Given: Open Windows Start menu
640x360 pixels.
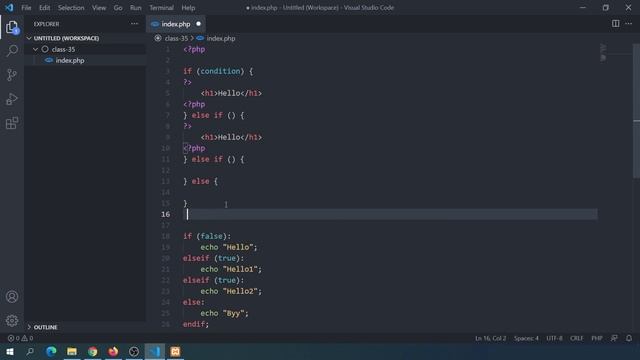Looking at the screenshot, I should tap(10, 351).
